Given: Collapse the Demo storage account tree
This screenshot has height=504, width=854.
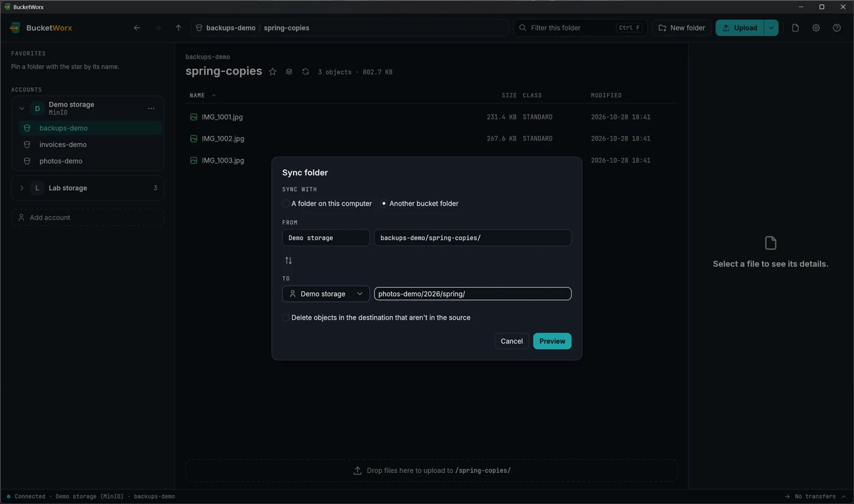Looking at the screenshot, I should (x=22, y=108).
